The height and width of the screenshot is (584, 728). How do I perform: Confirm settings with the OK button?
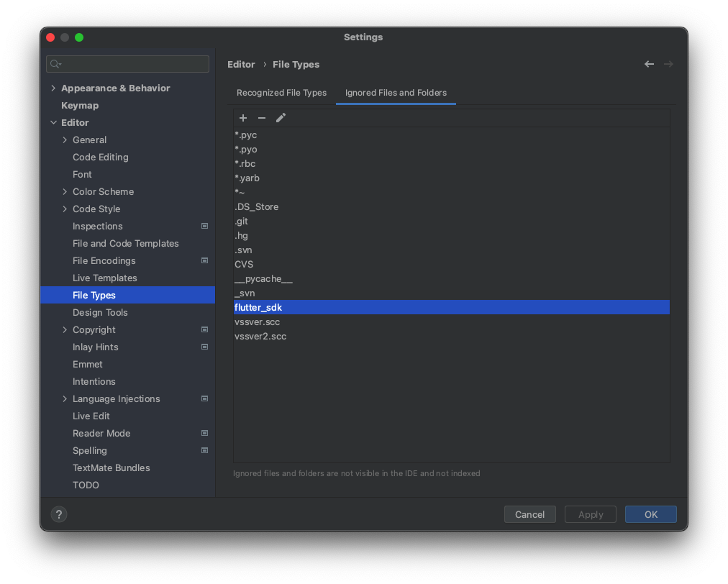tap(650, 514)
